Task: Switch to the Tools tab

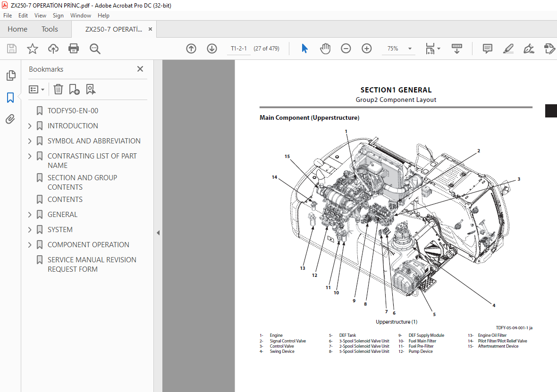Action: click(50, 29)
